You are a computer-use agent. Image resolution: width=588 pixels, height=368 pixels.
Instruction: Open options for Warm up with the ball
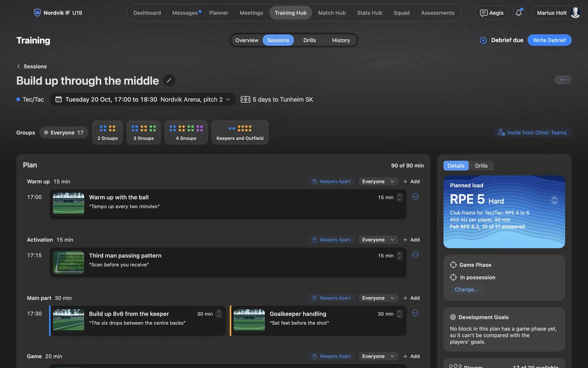tap(415, 196)
